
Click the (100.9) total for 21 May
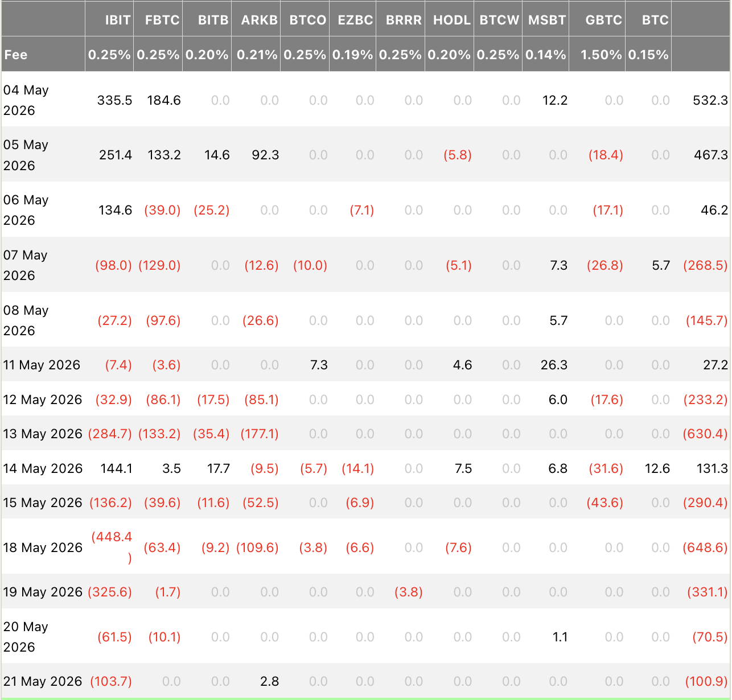(x=707, y=681)
